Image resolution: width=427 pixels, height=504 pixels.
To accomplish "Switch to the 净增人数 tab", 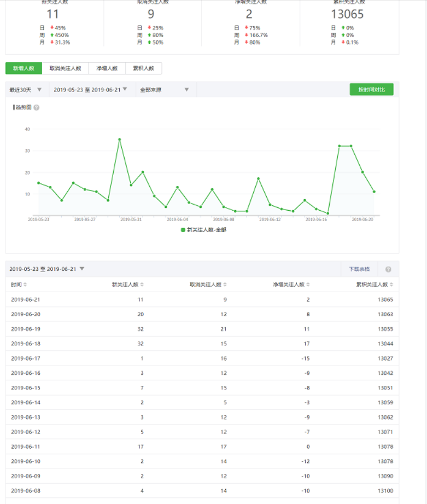I will click(107, 68).
